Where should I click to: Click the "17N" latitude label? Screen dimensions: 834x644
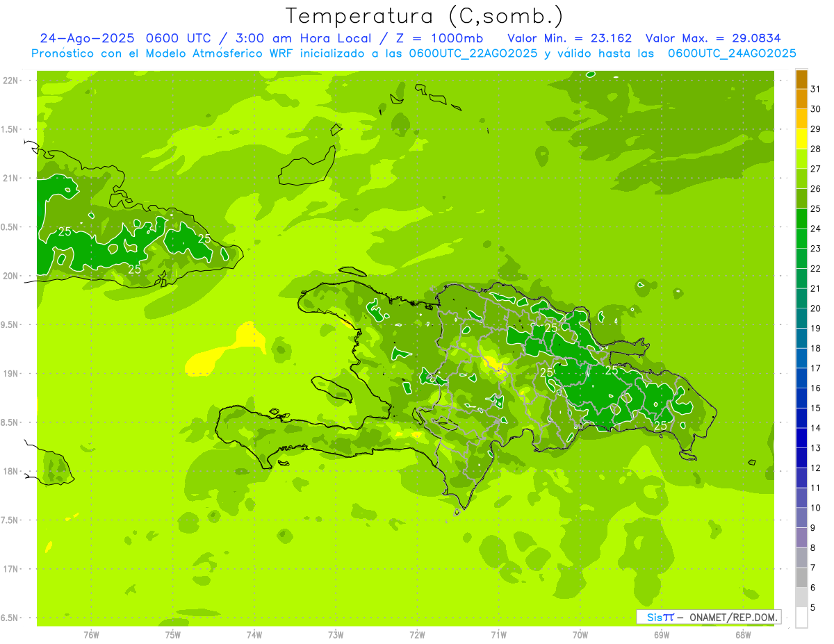tap(10, 569)
